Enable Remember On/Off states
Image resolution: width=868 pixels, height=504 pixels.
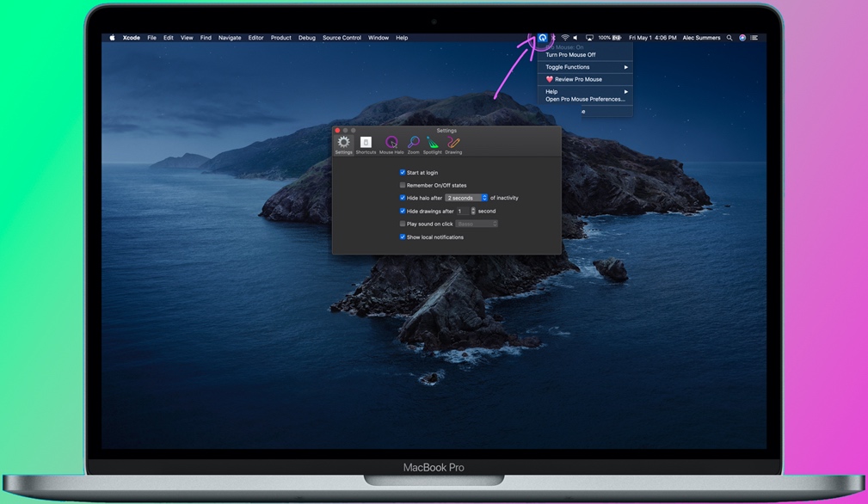point(402,185)
